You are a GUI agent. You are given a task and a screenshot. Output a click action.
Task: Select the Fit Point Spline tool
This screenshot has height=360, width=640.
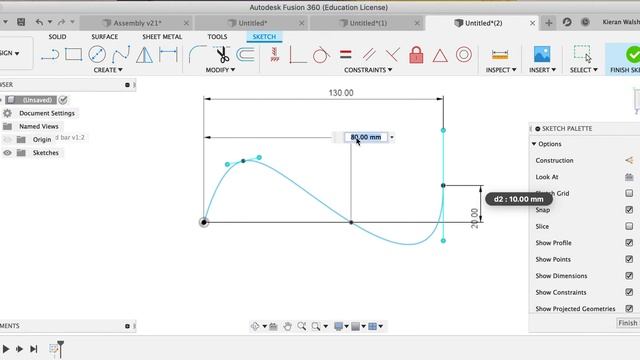pyautogui.click(x=121, y=54)
